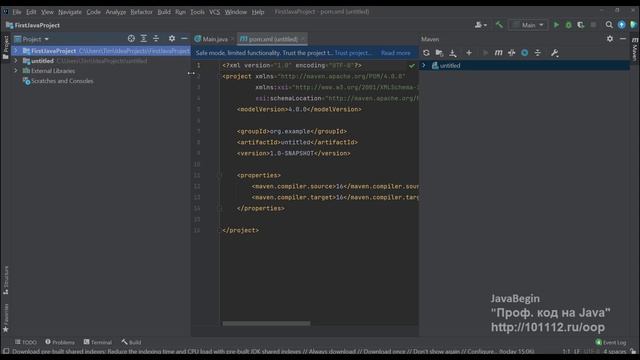Click Trust project link in banner
640x360 pixels.
tap(353, 53)
